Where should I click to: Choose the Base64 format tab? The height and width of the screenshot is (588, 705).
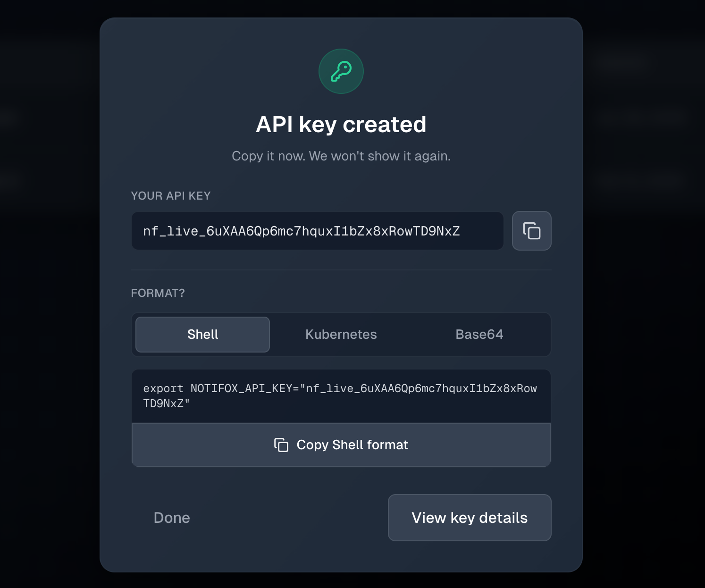point(479,335)
